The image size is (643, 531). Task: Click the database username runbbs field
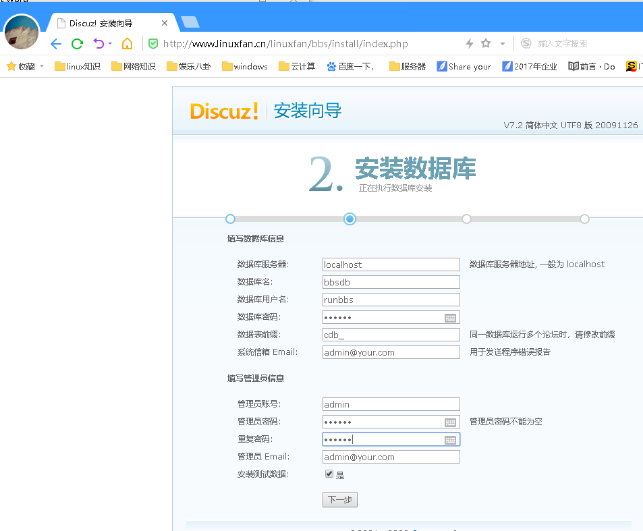(391, 300)
